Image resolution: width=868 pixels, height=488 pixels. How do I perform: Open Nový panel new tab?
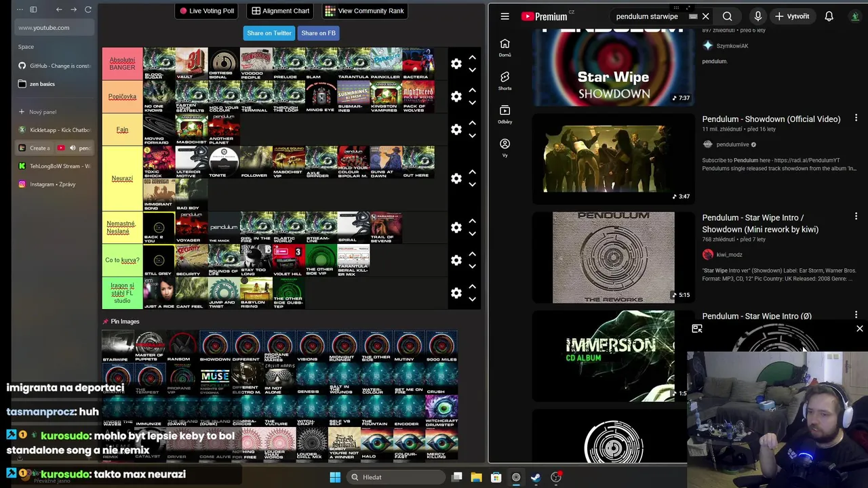(x=54, y=112)
